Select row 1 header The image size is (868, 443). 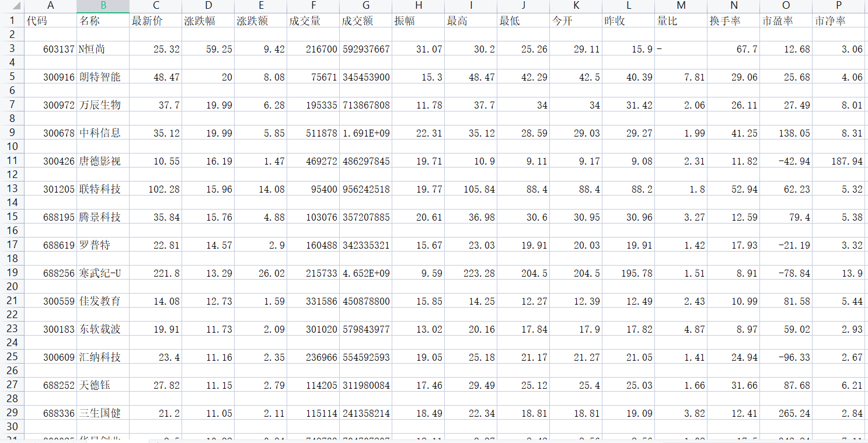12,20
